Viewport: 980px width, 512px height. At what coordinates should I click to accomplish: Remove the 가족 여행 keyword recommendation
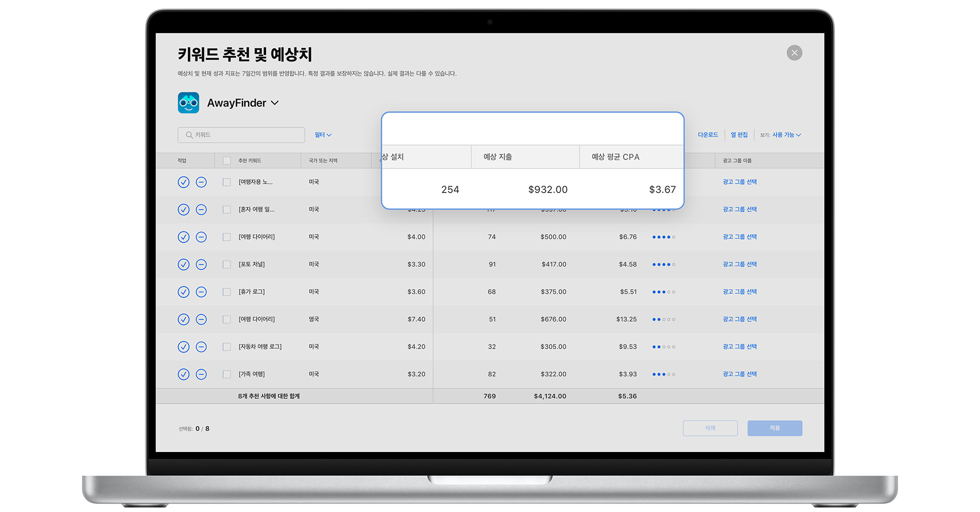[201, 374]
